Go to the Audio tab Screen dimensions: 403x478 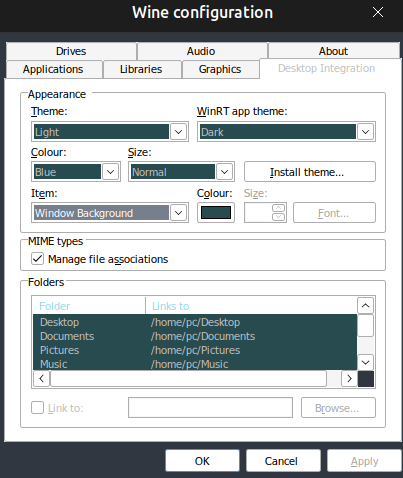[201, 51]
